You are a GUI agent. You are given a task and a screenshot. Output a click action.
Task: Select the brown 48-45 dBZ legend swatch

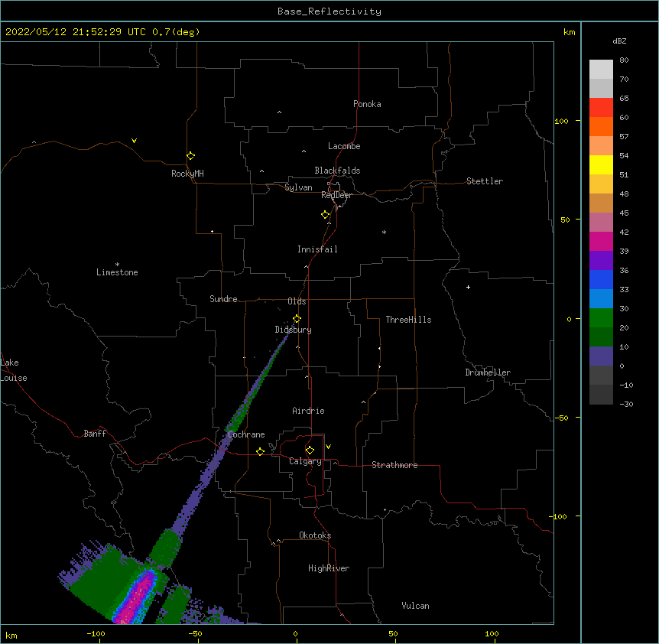point(601,203)
